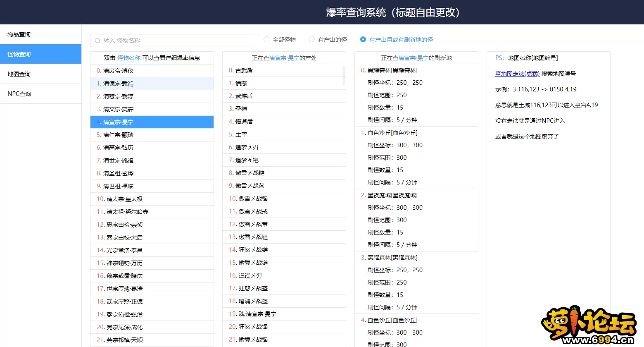644x347 pixels.
Task: Click the search magnifier icon
Action: tap(97, 41)
